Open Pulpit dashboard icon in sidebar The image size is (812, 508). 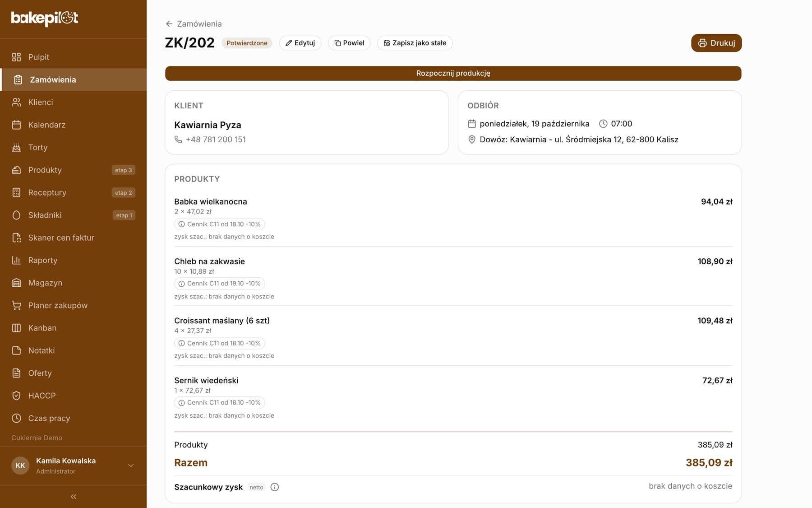[x=17, y=57]
